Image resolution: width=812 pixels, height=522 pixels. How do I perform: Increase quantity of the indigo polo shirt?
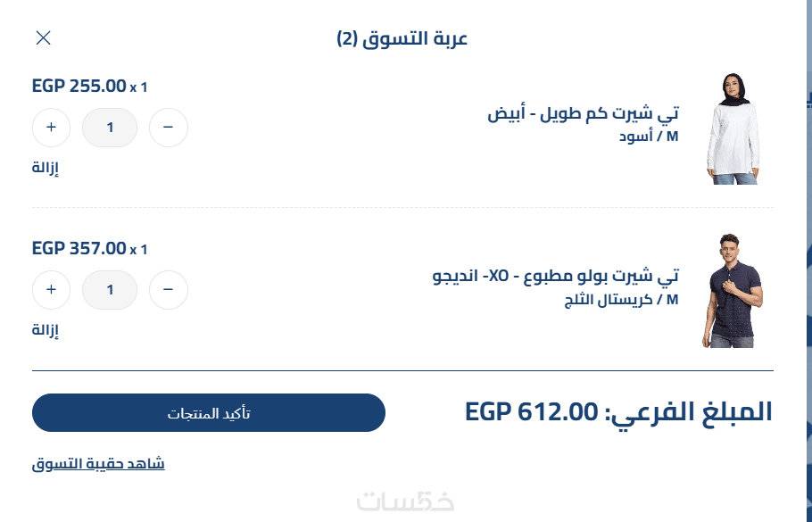(x=51, y=290)
